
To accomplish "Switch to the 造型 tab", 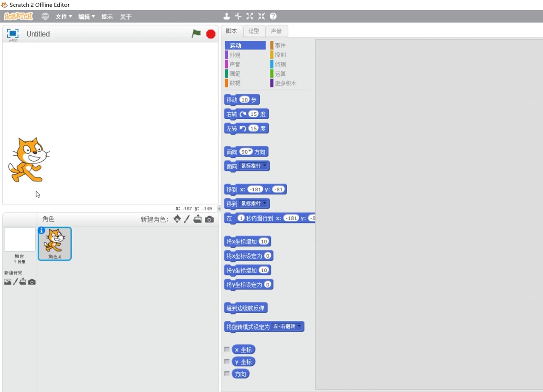I will pos(254,31).
